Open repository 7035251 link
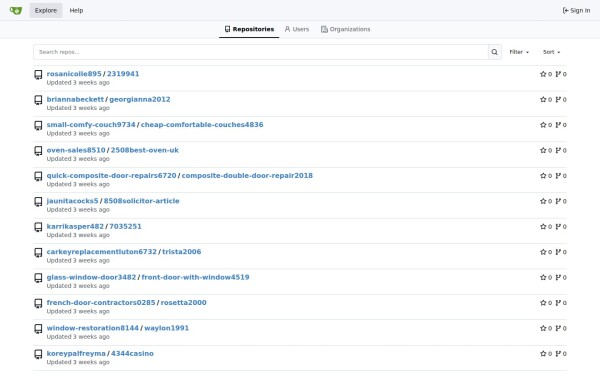 tap(125, 226)
